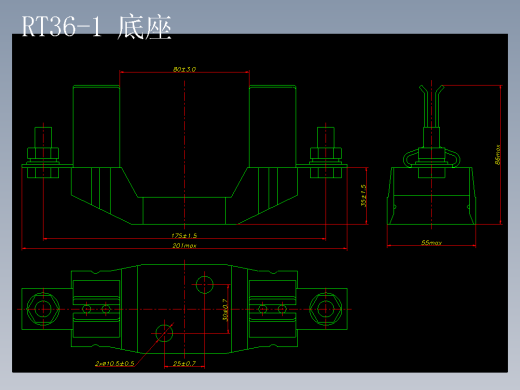
Task: Select the 55max dimension label
Action: [x=431, y=243]
